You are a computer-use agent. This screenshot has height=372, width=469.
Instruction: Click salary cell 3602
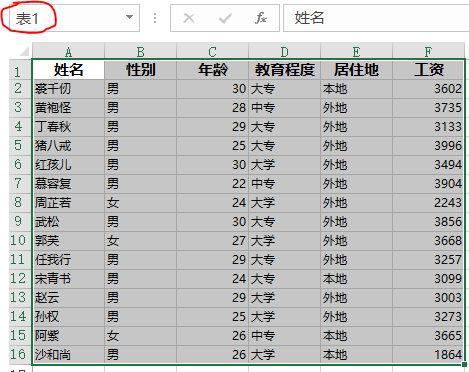[428, 89]
